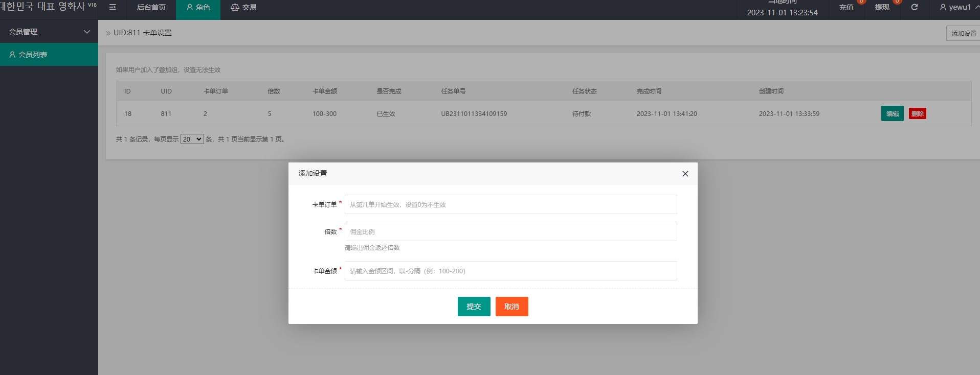Click the 取消 cancel button
This screenshot has width=980, height=375.
tap(511, 307)
